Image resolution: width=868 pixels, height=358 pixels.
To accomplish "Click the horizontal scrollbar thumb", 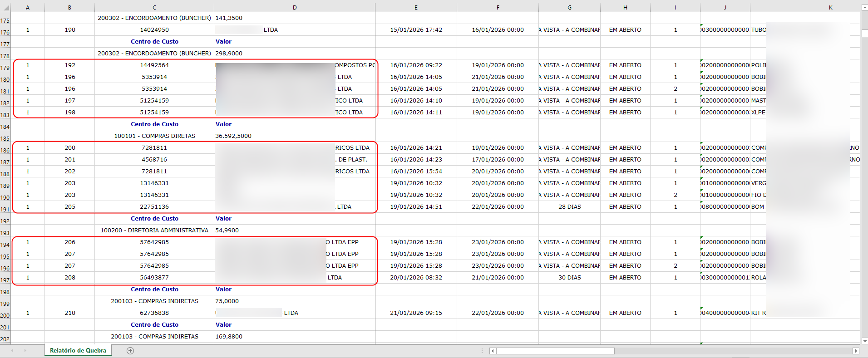I will tap(555, 351).
